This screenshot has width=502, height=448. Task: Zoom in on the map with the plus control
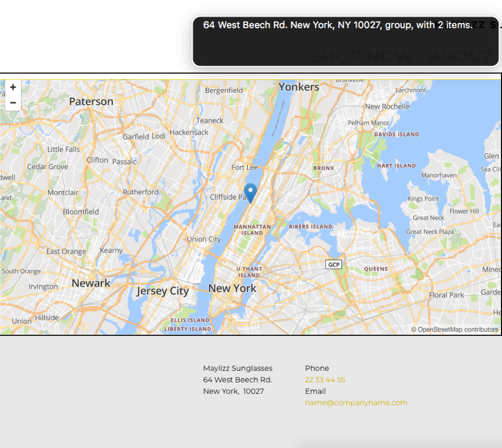point(13,86)
